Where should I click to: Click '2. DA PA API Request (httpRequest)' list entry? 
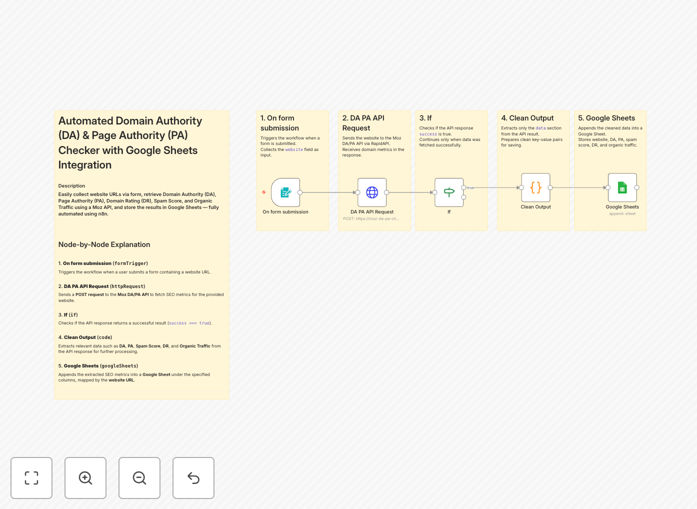point(102,286)
